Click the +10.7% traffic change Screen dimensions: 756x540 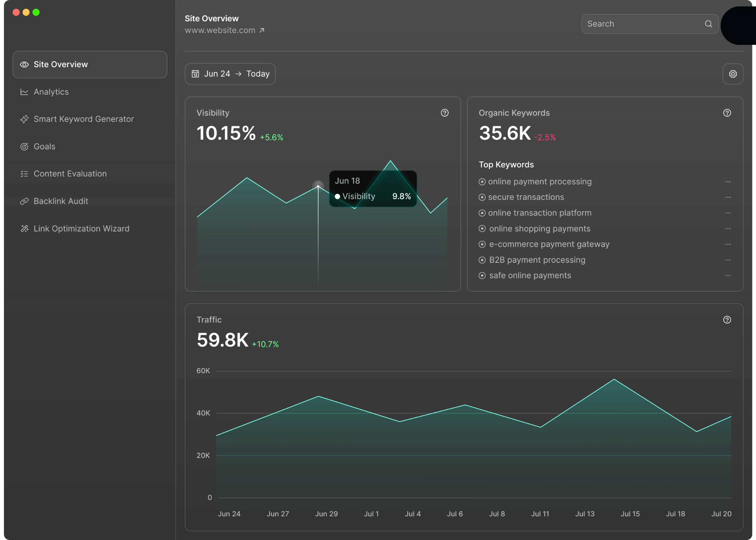[265, 345]
